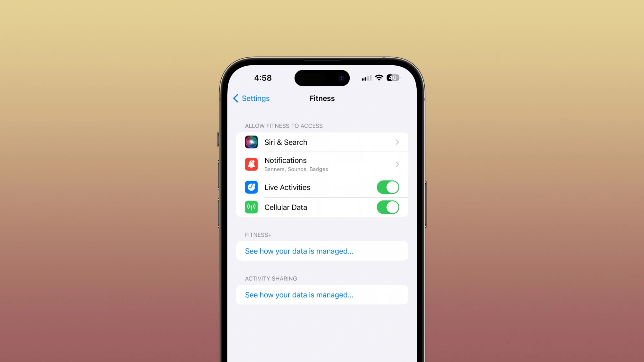The image size is (644, 362).
Task: Tap the Siri swirl icon
Action: (251, 142)
